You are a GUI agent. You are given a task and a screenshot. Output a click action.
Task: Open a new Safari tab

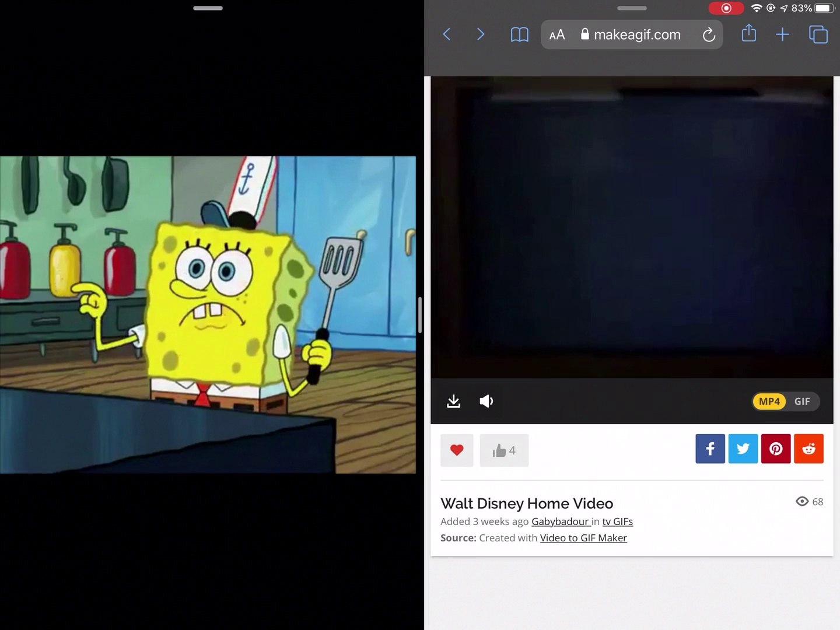pos(782,34)
